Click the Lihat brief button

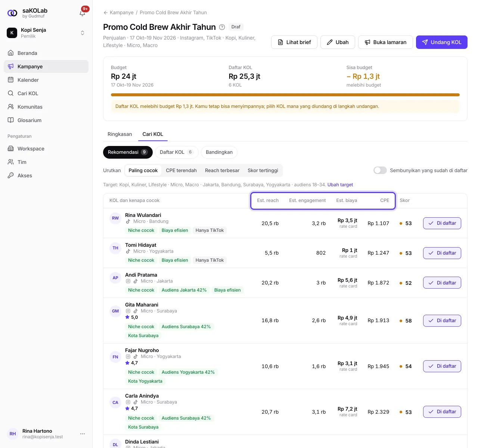tap(294, 42)
